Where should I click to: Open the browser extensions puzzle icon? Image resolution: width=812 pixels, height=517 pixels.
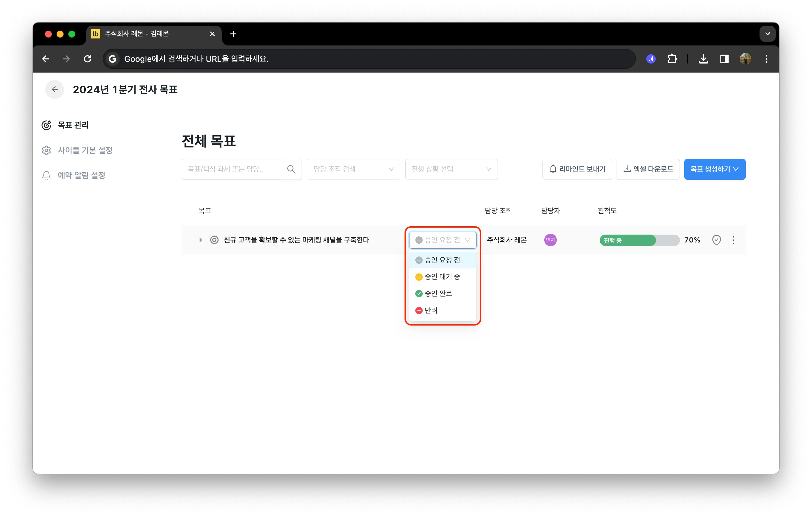pyautogui.click(x=672, y=59)
